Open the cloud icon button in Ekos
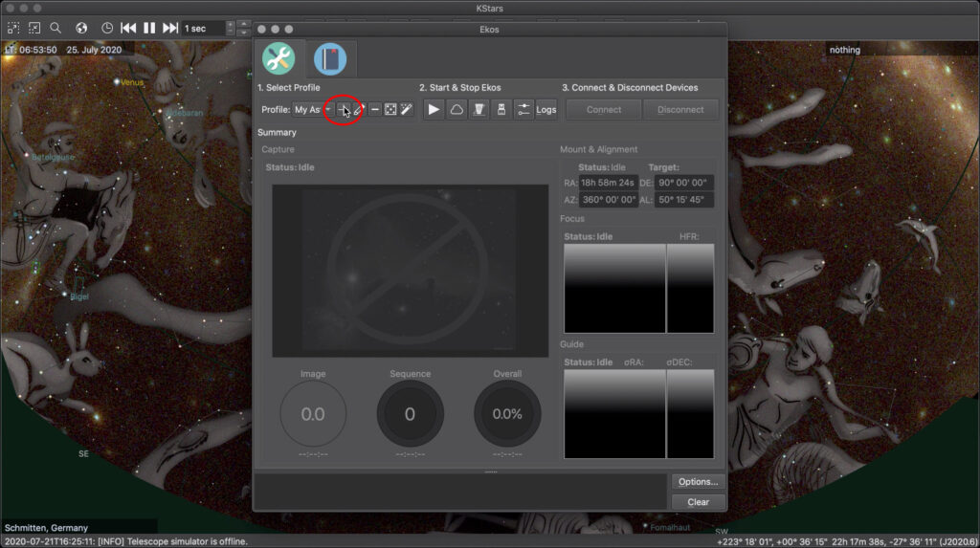 (x=457, y=109)
